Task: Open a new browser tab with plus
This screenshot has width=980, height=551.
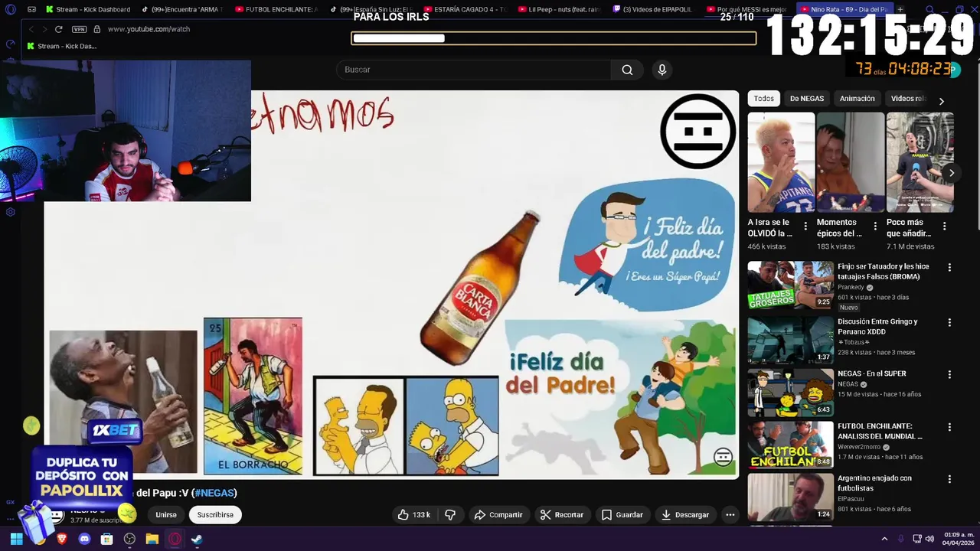Action: (x=900, y=9)
